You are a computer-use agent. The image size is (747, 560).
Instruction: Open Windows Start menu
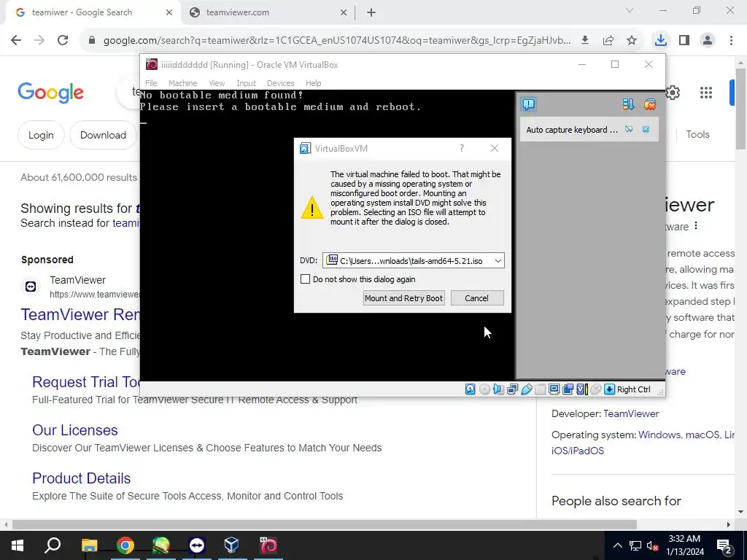click(18, 545)
